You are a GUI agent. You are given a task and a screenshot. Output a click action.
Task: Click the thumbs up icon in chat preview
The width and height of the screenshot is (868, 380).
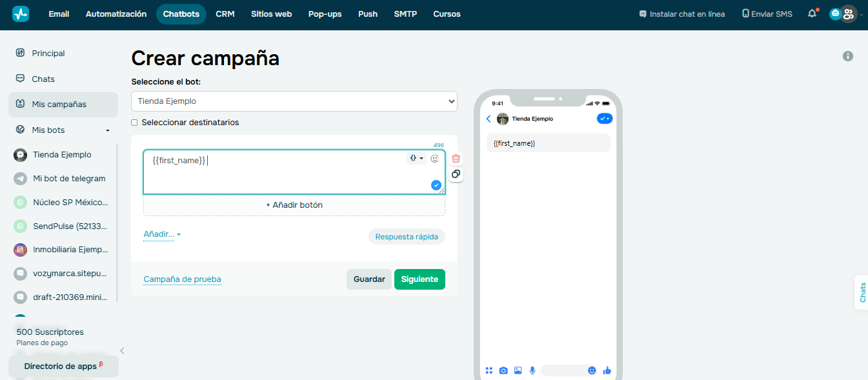[607, 370]
